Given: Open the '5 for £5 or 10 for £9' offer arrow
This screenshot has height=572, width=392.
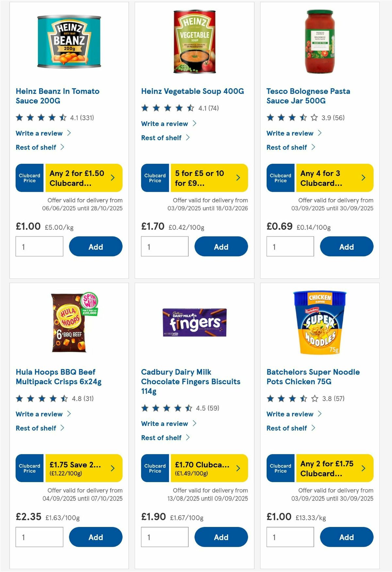Looking at the screenshot, I should (x=238, y=177).
